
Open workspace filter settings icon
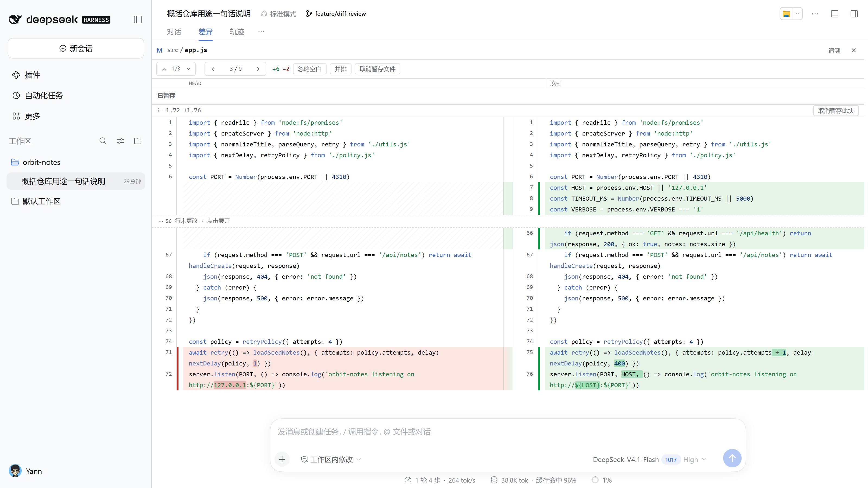pos(120,141)
